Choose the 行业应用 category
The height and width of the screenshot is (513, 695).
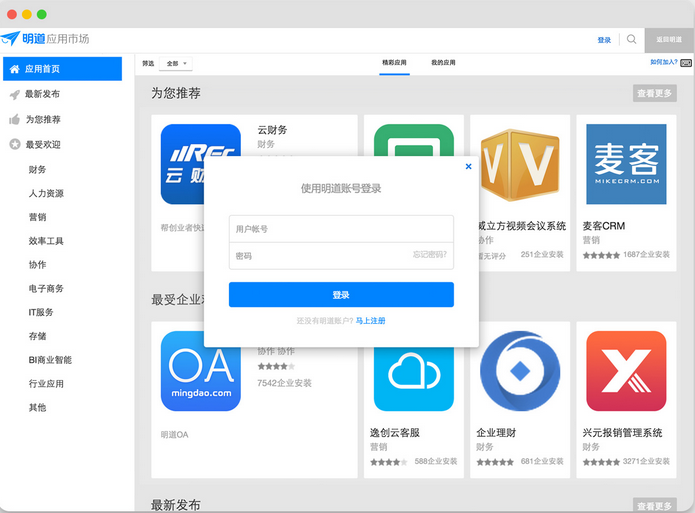click(46, 384)
